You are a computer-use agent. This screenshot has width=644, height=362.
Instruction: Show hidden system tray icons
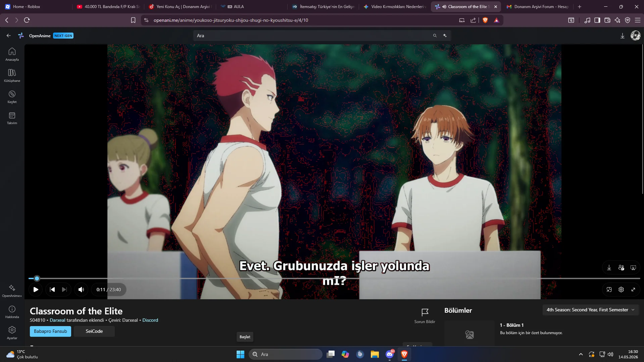click(x=581, y=354)
